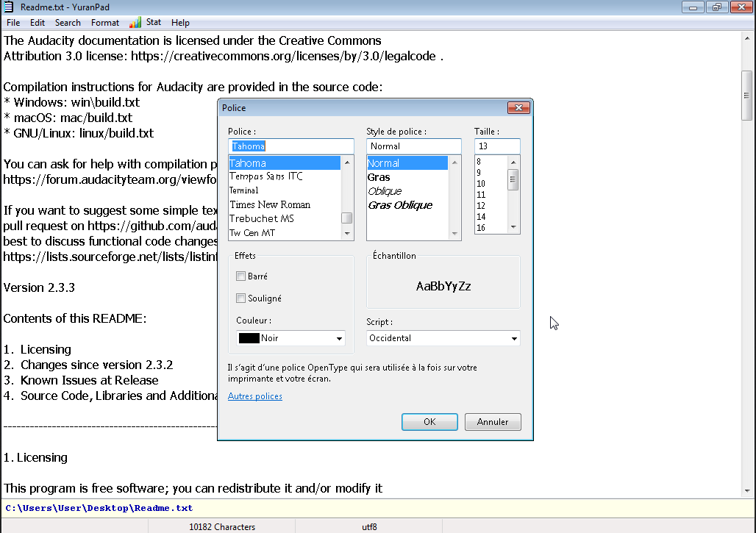
Task: Click the utf8 encoding status entry
Action: [369, 526]
